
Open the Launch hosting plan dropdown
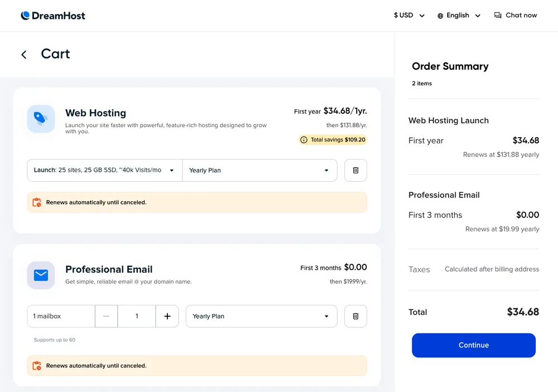point(105,171)
